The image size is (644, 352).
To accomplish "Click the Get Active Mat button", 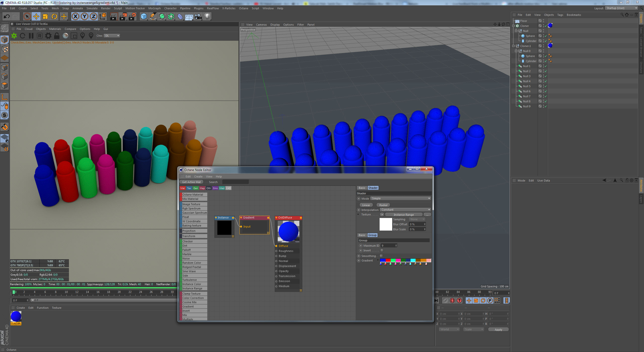I will [191, 182].
